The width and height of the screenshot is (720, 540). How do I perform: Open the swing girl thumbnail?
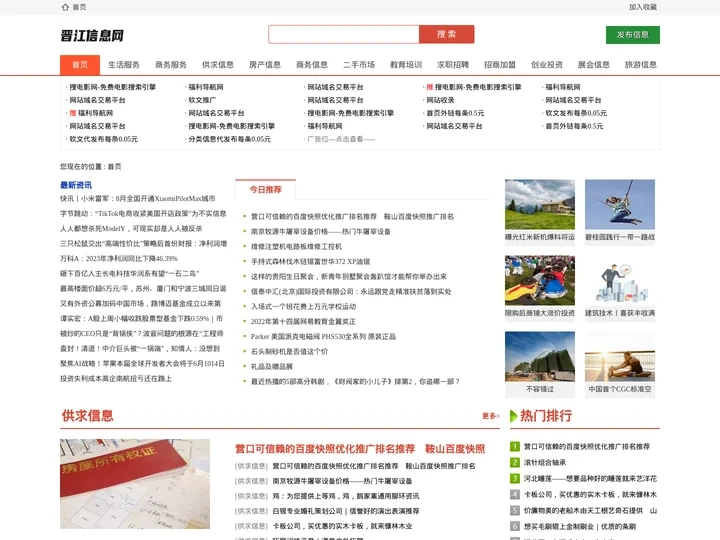point(620,204)
